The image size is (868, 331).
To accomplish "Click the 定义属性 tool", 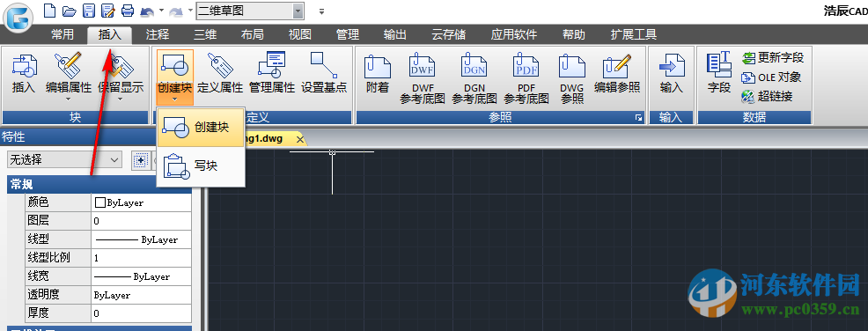I will (220, 72).
